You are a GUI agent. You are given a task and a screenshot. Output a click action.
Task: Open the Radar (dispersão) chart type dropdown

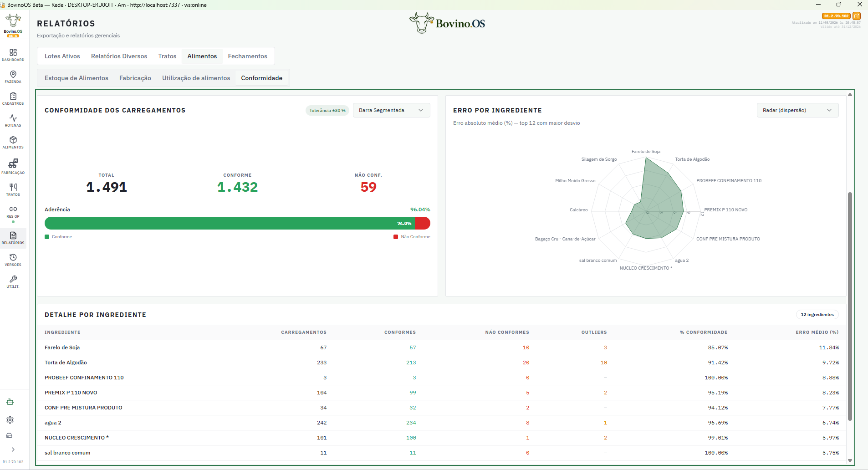797,110
